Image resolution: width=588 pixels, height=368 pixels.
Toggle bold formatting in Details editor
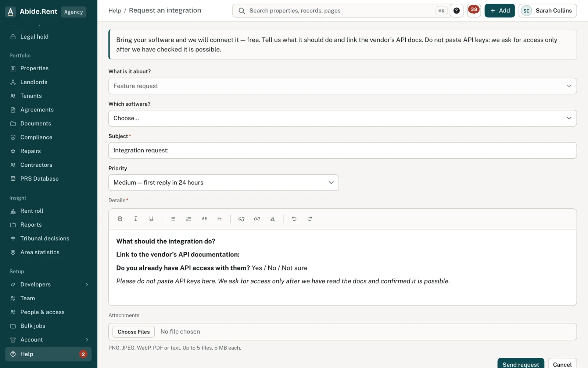coord(120,219)
